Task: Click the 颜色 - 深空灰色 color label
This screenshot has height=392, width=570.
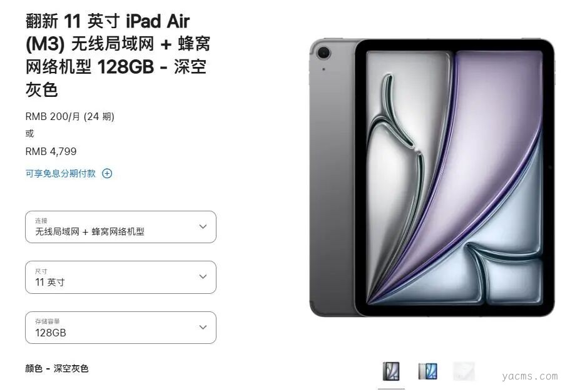Action: (x=57, y=368)
